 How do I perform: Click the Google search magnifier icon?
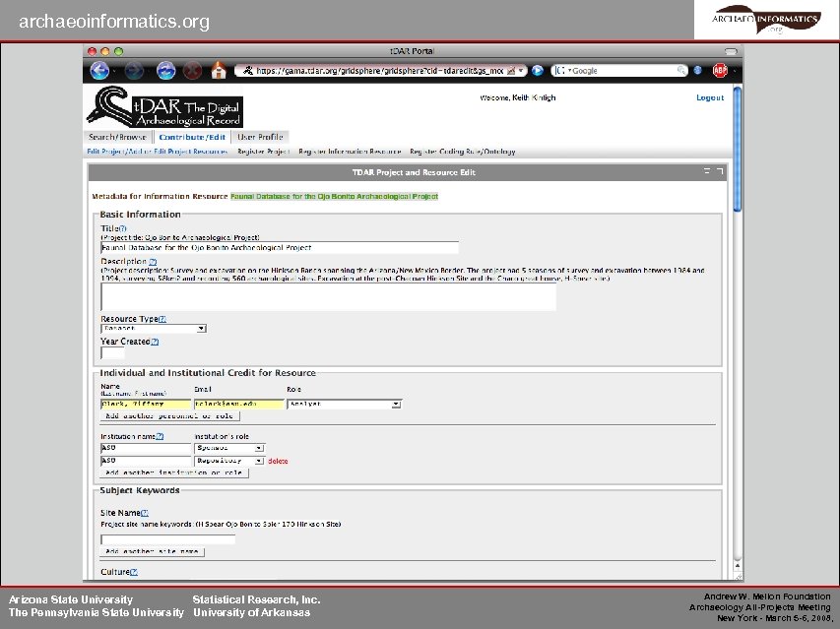click(x=681, y=70)
